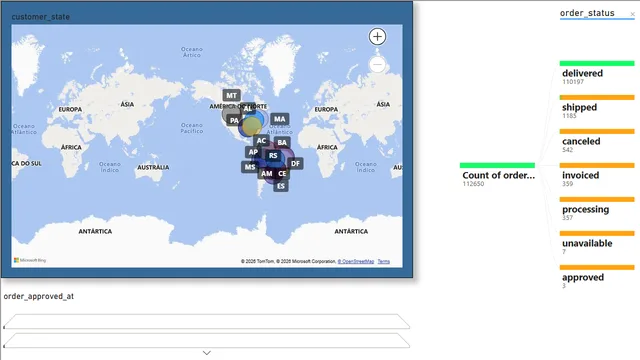Click the BA state label on map
The width and height of the screenshot is (640, 360).
[282, 142]
